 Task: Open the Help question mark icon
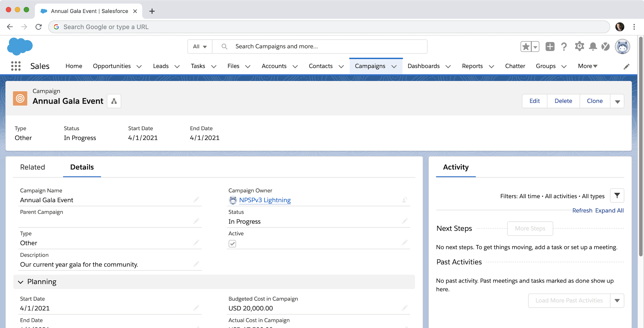[564, 46]
